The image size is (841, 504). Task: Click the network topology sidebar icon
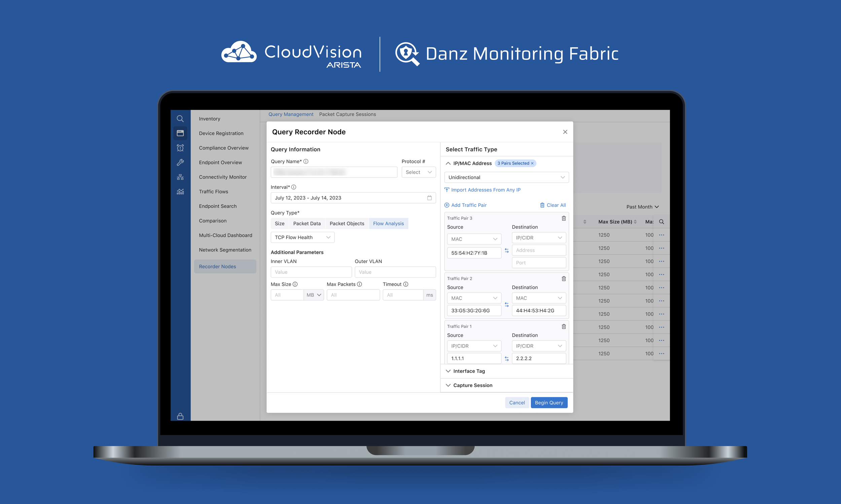180,177
